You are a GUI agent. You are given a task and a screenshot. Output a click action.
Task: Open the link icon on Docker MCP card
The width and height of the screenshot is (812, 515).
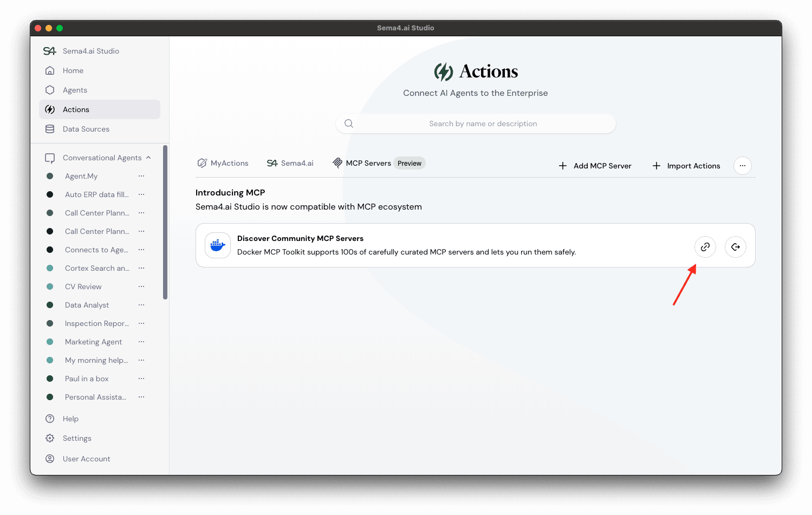pos(705,246)
